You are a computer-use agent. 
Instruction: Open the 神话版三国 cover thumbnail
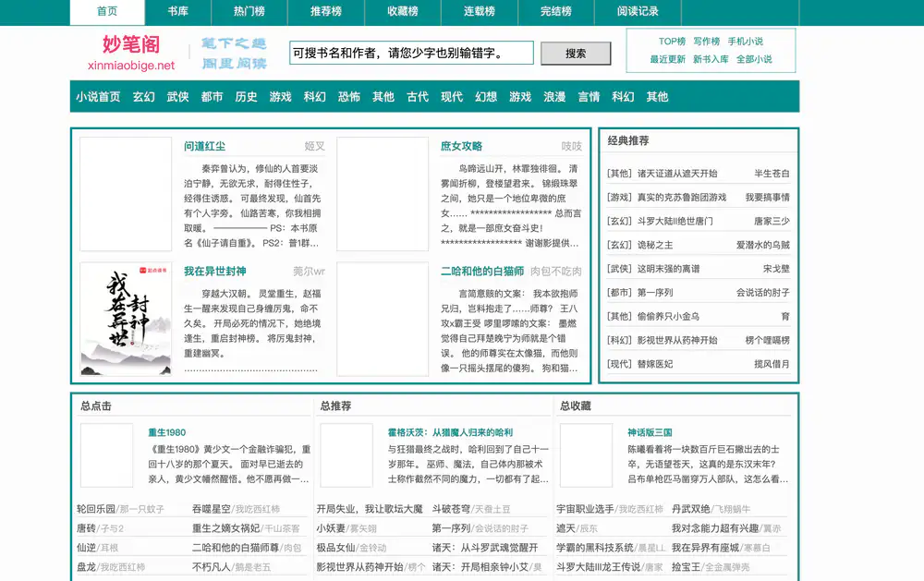point(586,454)
